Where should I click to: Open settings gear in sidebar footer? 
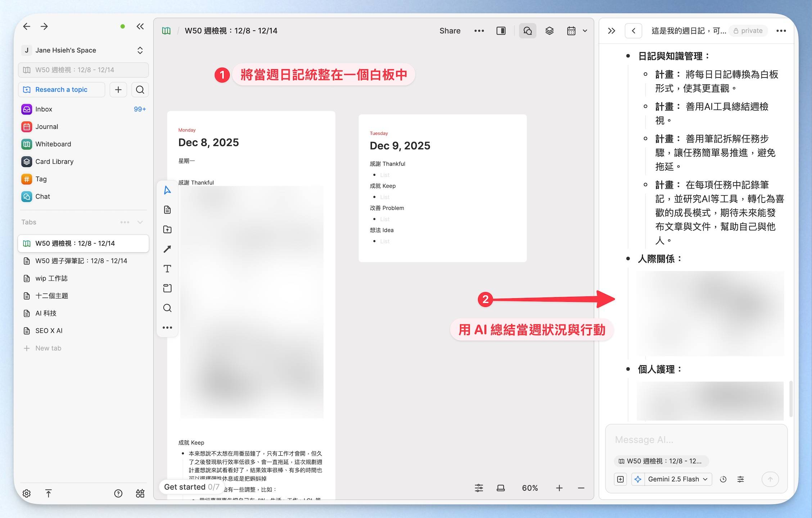(27, 493)
